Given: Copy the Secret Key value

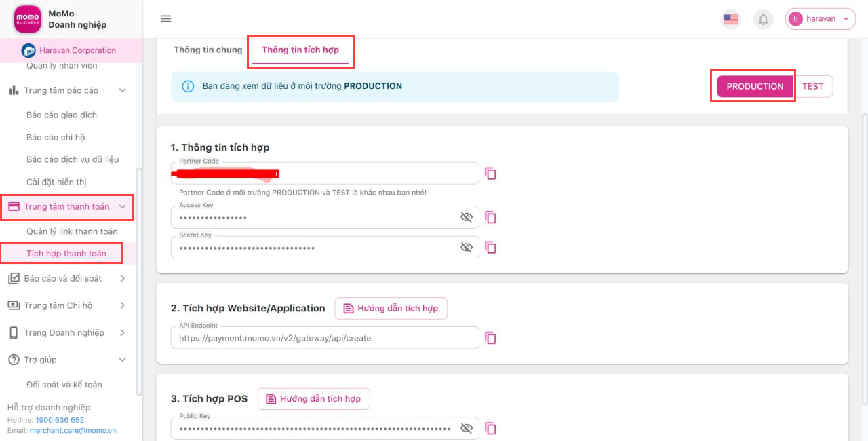Looking at the screenshot, I should coord(491,248).
